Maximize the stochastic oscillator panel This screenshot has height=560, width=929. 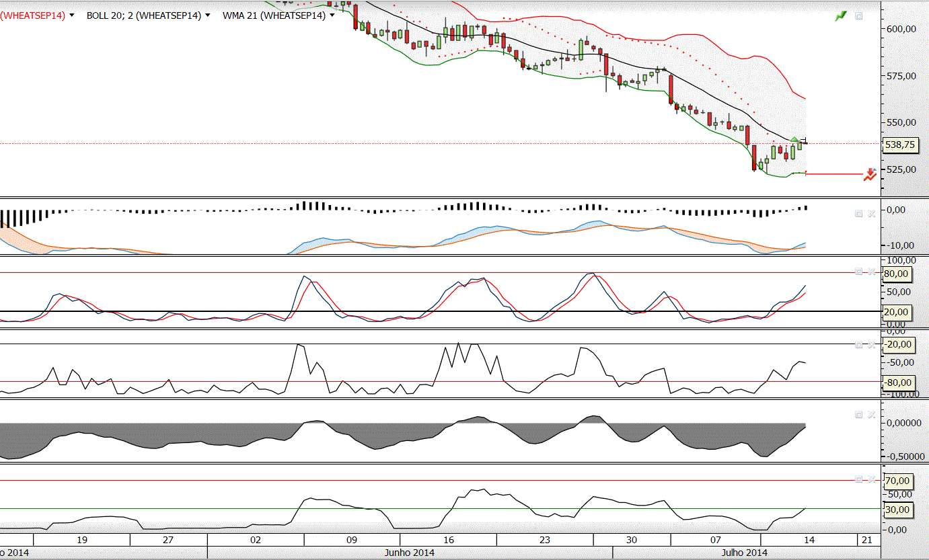[859, 272]
